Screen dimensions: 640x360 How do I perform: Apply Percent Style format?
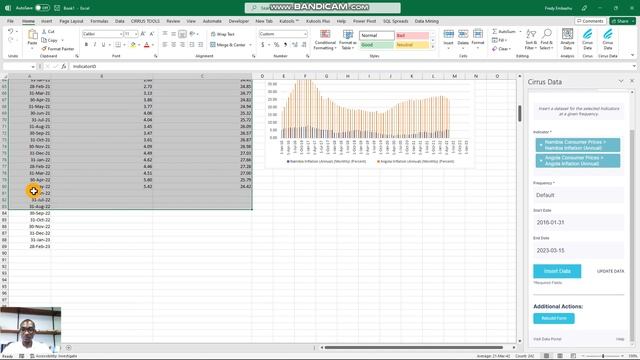(x=276, y=44)
